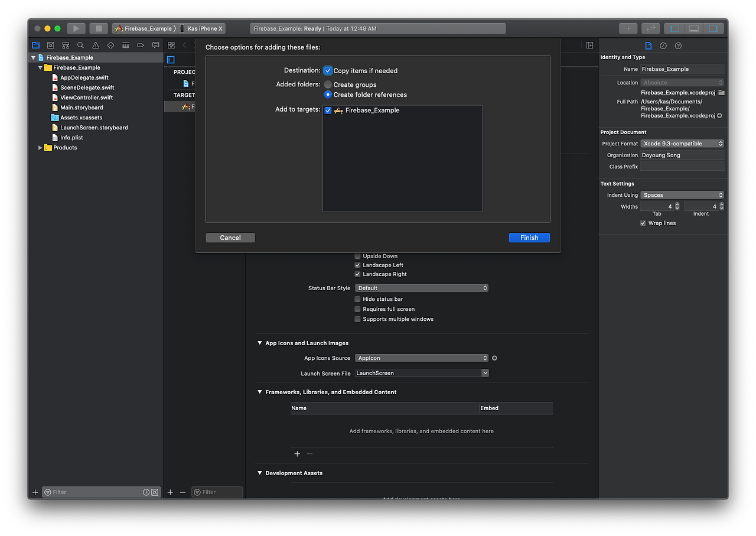Enable Supports multiple windows
Viewport: 756px width, 536px height.
(357, 319)
